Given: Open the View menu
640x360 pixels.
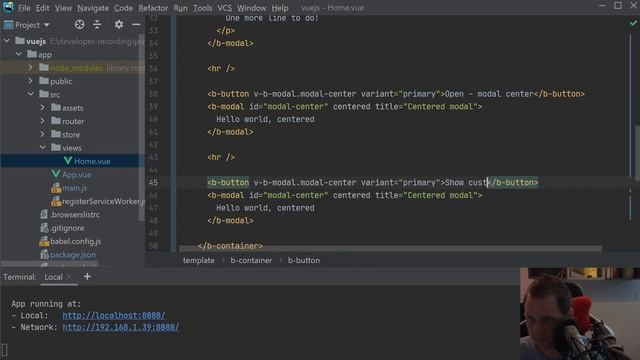Looking at the screenshot, I should pyautogui.click(x=63, y=8).
